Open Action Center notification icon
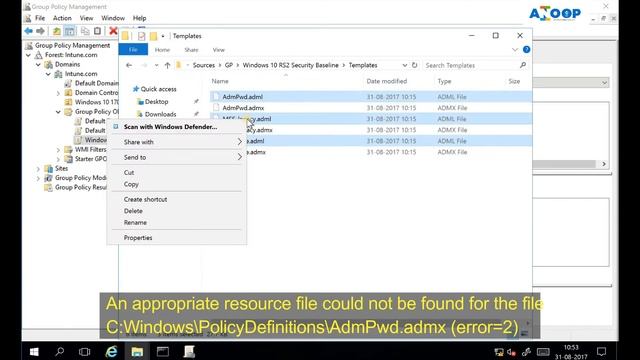Screen dimensions: 640x360 pos(601,351)
